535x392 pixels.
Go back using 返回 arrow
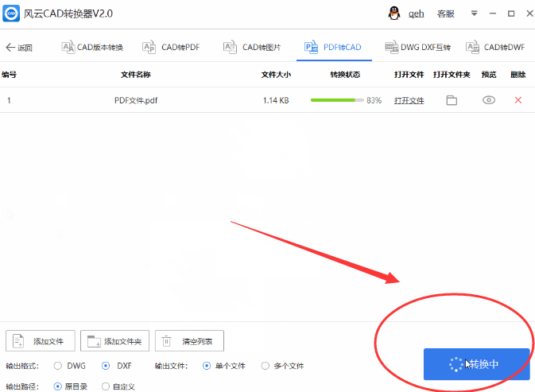tap(19, 48)
